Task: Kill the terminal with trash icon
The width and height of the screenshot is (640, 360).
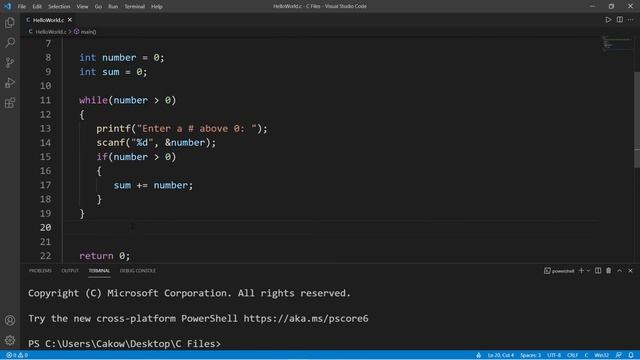Action: click(x=609, y=271)
